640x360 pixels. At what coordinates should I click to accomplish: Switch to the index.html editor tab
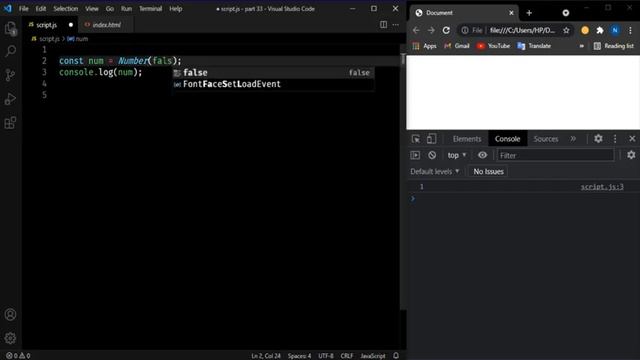pos(105,25)
